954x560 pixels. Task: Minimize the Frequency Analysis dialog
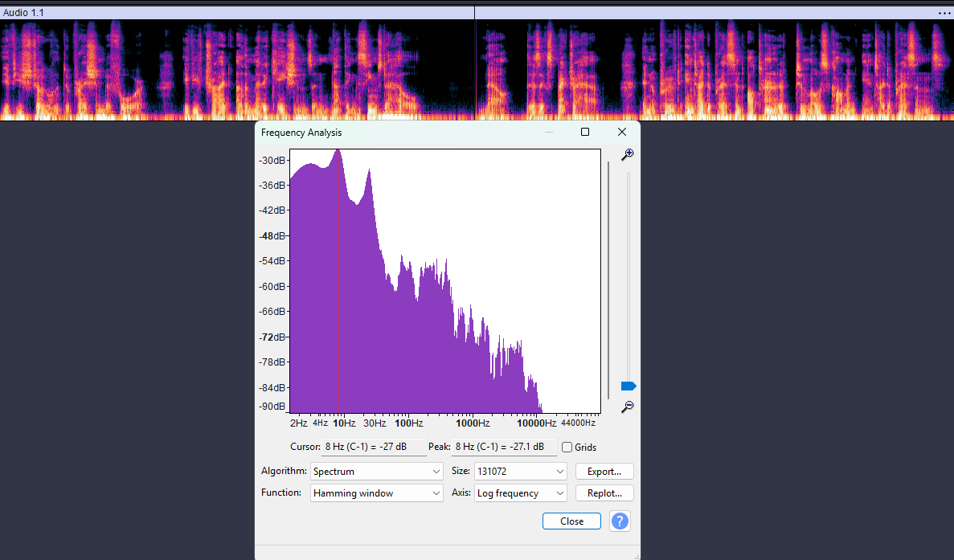[x=549, y=132]
